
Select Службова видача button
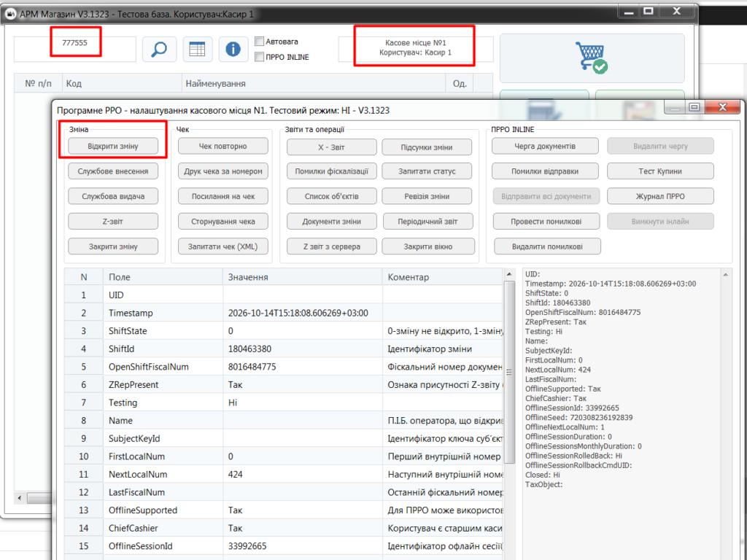tap(113, 196)
